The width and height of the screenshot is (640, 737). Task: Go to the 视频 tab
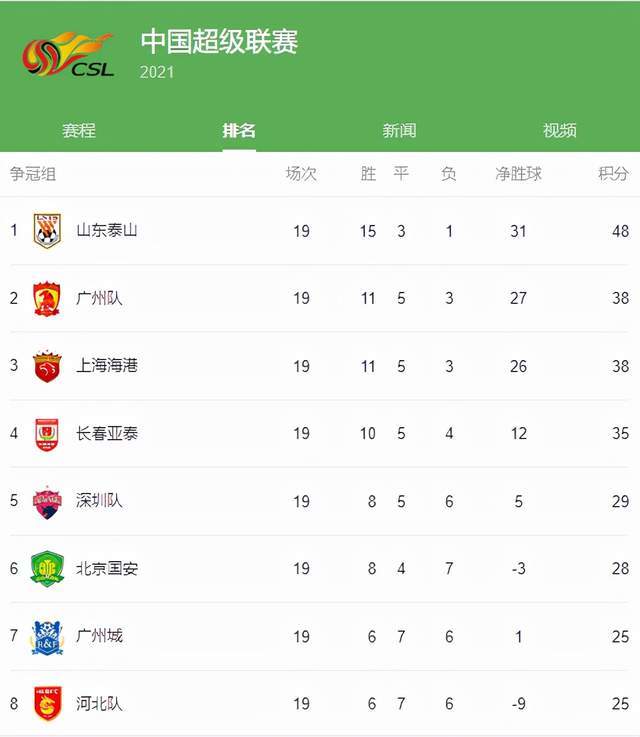560,130
